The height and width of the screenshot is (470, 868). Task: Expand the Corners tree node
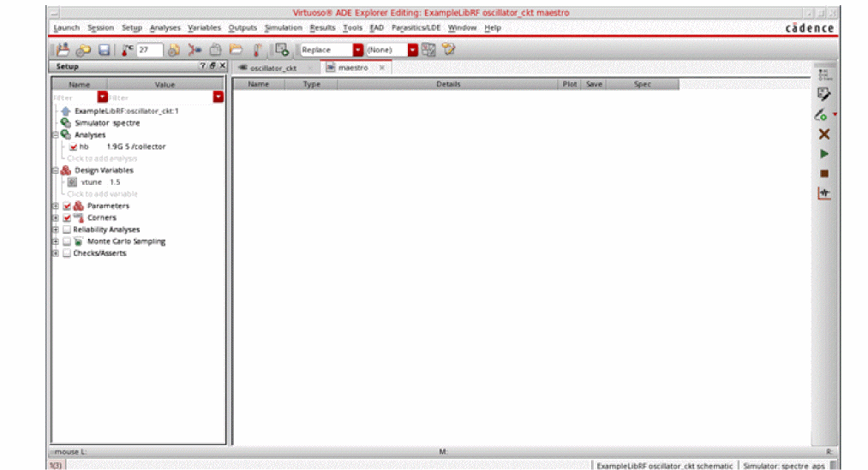[56, 217]
